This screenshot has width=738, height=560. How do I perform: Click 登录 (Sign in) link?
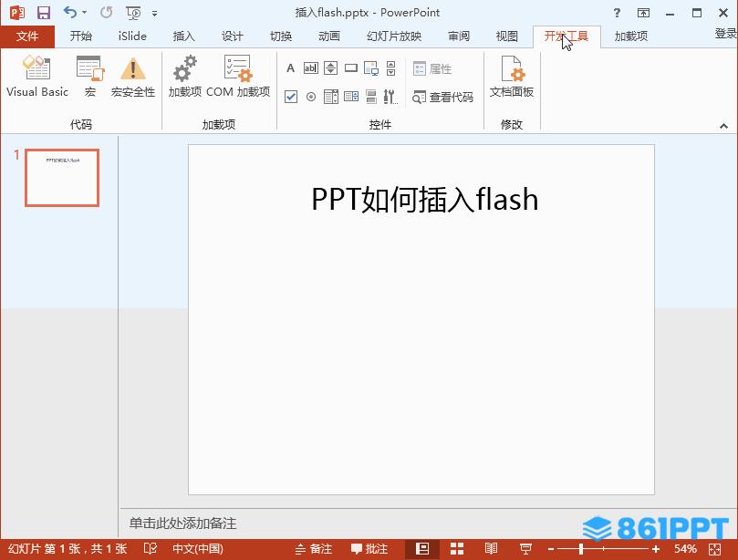[x=726, y=34]
